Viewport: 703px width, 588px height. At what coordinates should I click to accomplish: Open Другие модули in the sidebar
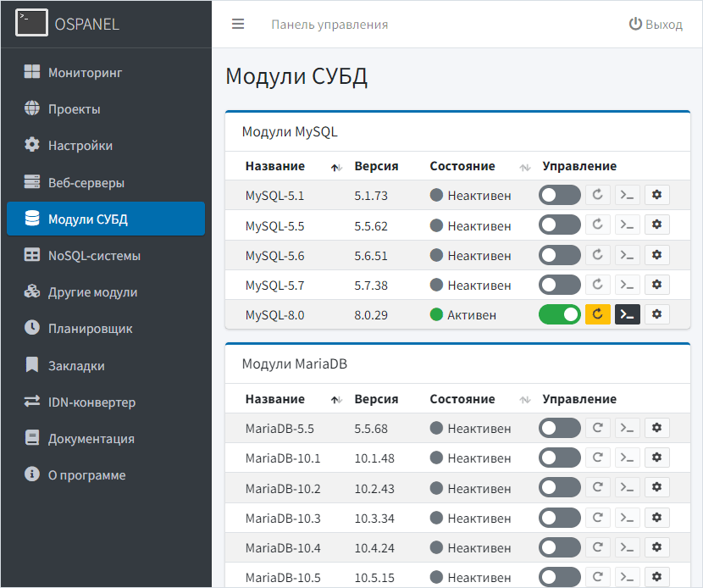pos(106,292)
